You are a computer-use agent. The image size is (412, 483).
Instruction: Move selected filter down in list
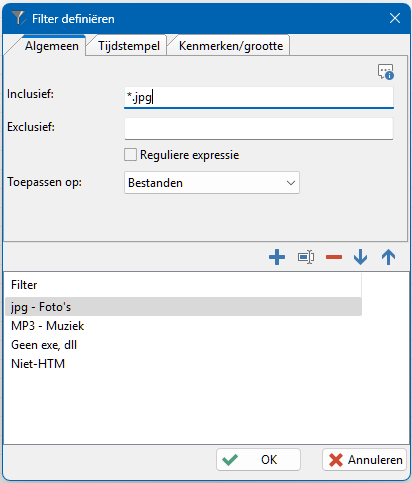(x=360, y=257)
